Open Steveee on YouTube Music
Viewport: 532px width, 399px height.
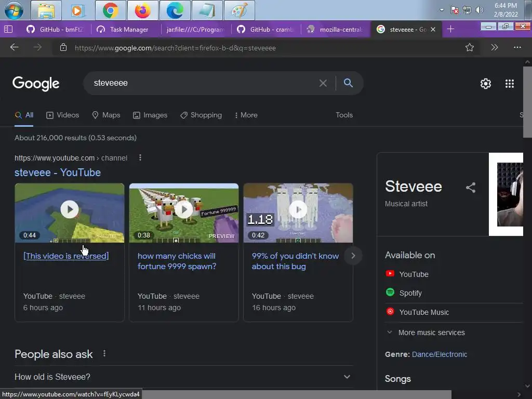[417, 312]
